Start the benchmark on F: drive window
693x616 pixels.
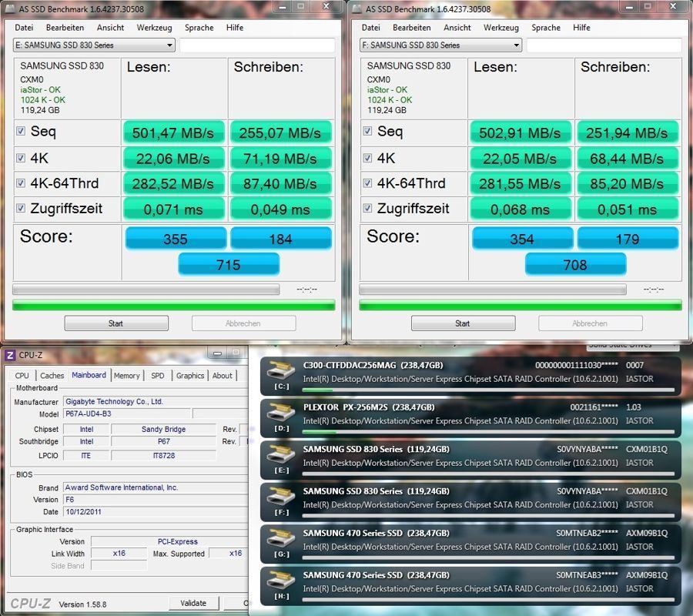click(x=464, y=323)
